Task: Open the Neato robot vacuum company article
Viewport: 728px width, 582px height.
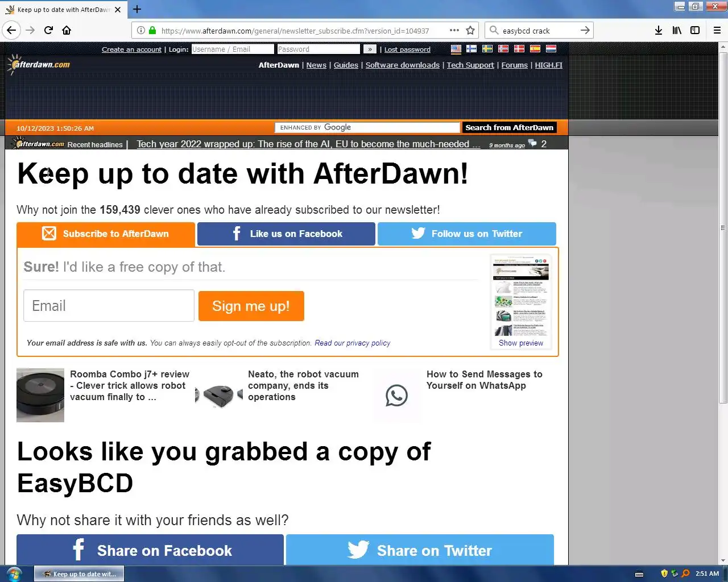Action: point(303,385)
